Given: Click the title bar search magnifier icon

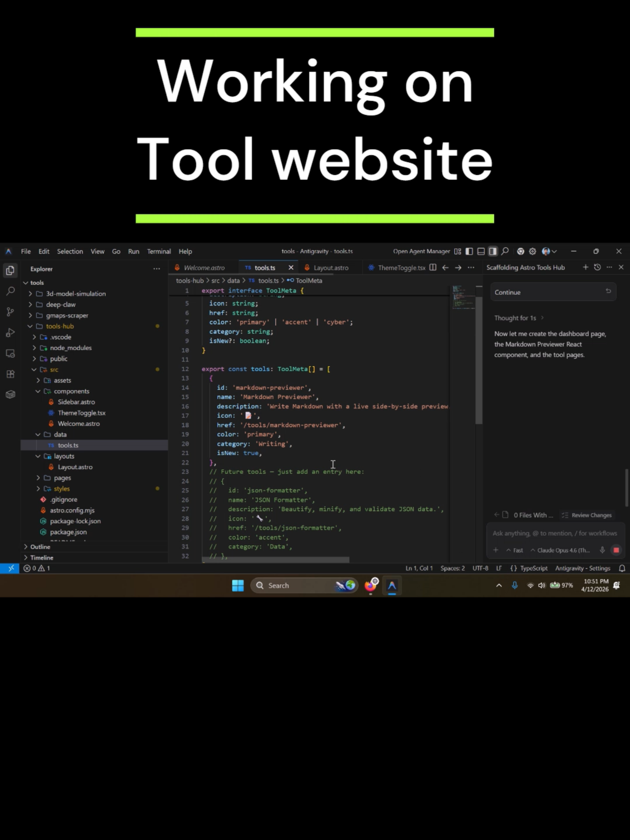Looking at the screenshot, I should (505, 251).
